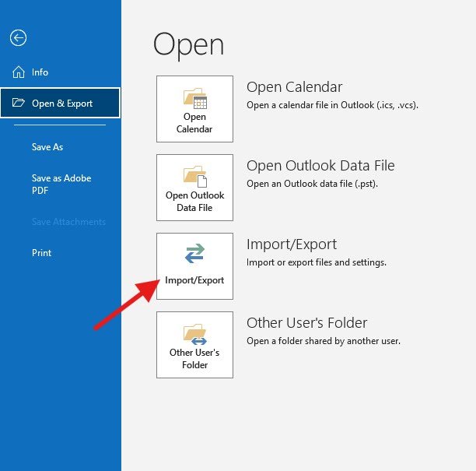Viewport: 476px width, 471px height.
Task: Click 'Open an Outlook data file (.pst).' text
Action: tap(312, 184)
